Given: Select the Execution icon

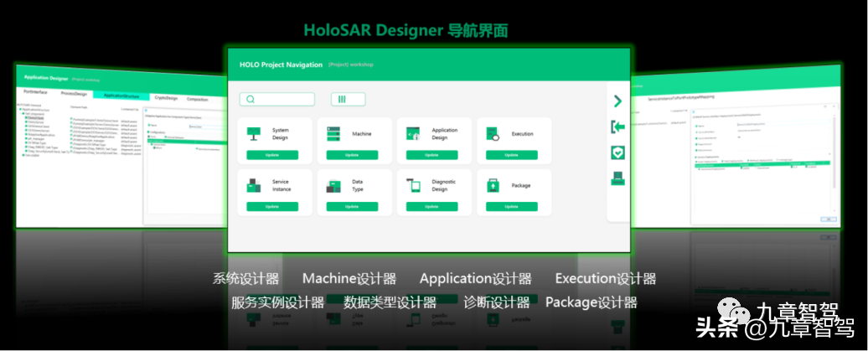Looking at the screenshot, I should (492, 132).
